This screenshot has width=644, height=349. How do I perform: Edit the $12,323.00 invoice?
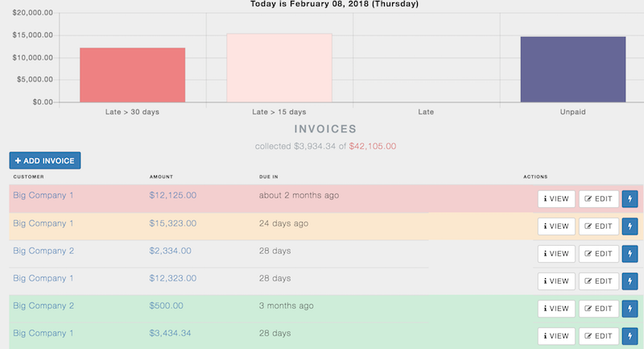tap(599, 281)
